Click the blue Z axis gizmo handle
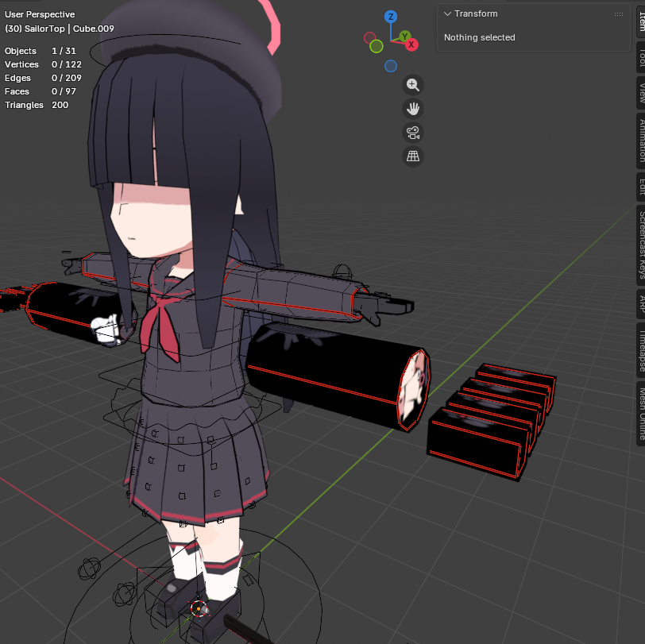This screenshot has height=644, width=645. pyautogui.click(x=391, y=17)
